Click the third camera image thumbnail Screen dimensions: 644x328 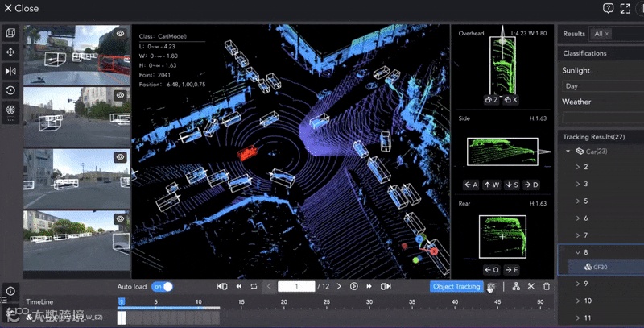pyautogui.click(x=76, y=178)
